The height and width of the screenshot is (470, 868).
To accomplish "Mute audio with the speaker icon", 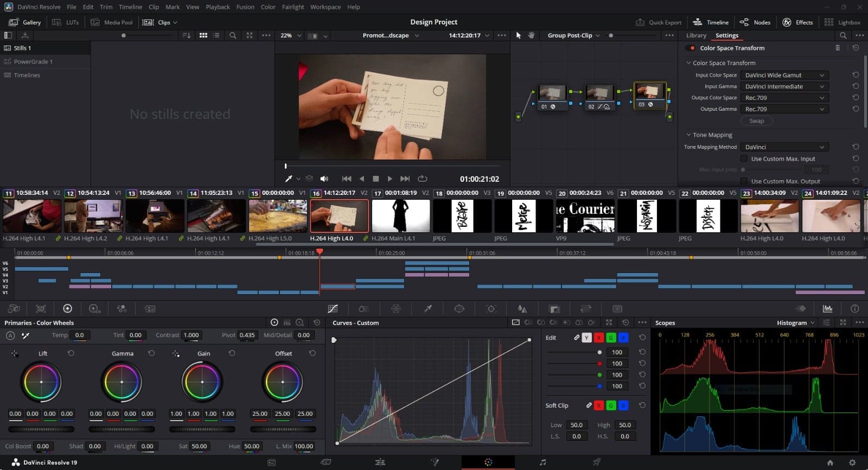I will pos(324,179).
